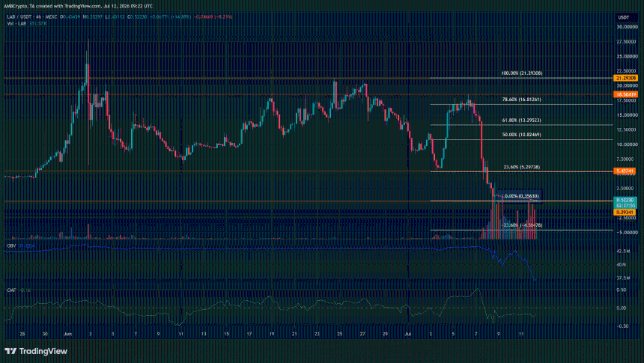Viewport: 644px width, 363px height.
Task: Click the 78.60% (16.81261) Fibonacci label
Action: point(522,100)
